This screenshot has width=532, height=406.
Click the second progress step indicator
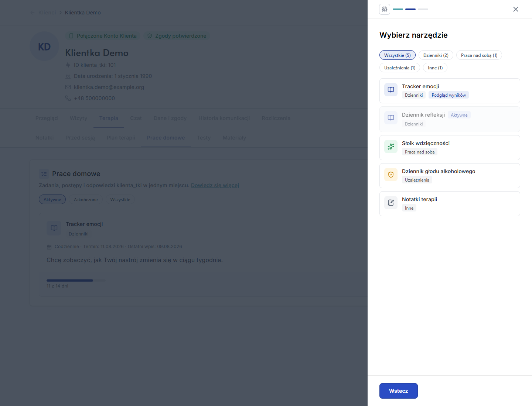410,9
